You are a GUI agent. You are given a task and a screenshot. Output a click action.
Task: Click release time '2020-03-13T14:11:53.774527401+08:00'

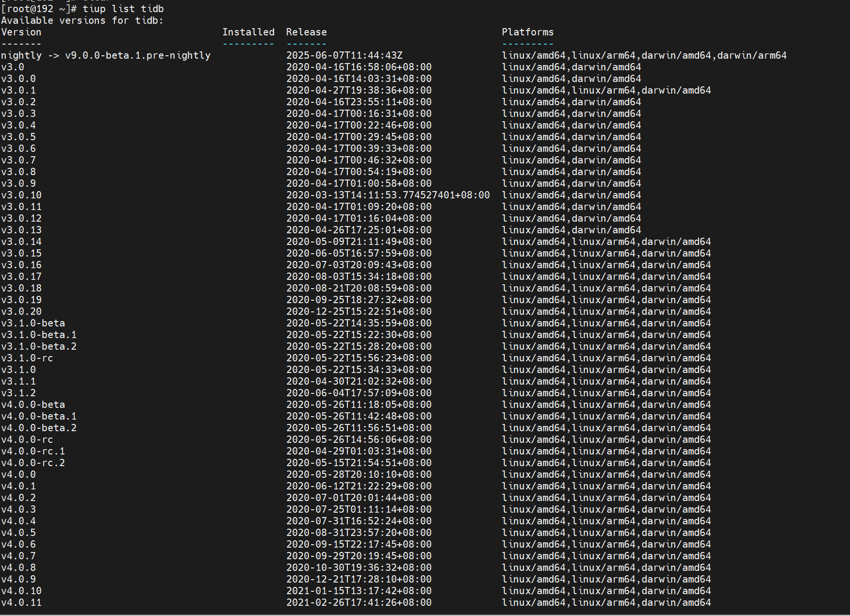tap(388, 195)
